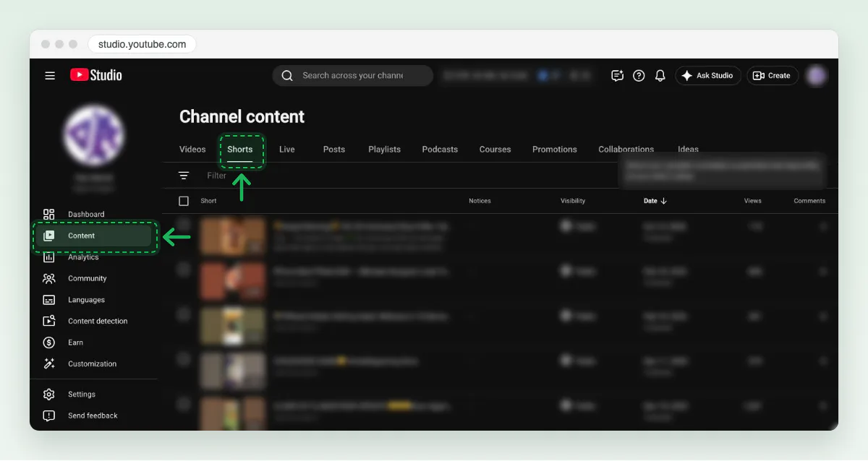Open the notifications bell
Image resolution: width=868 pixels, height=461 pixels.
[660, 75]
